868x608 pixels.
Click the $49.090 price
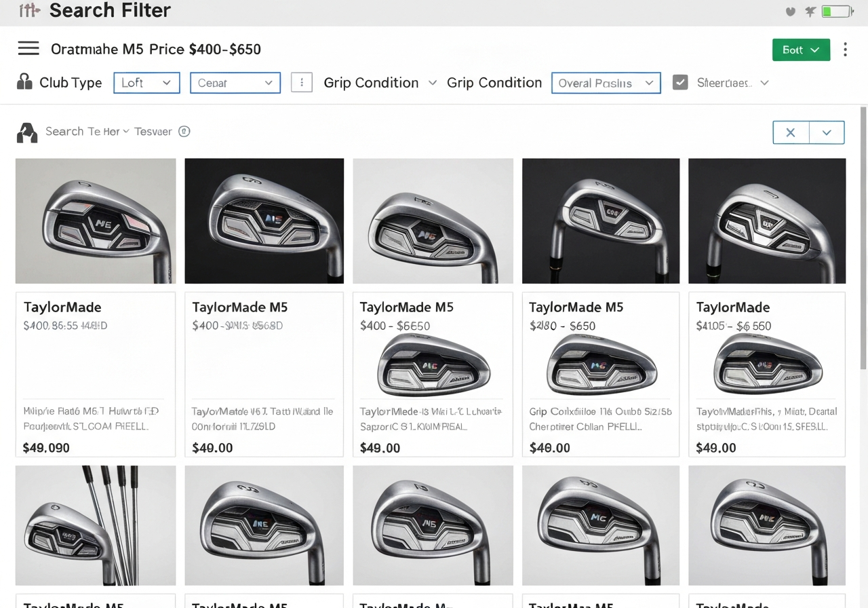(x=46, y=448)
